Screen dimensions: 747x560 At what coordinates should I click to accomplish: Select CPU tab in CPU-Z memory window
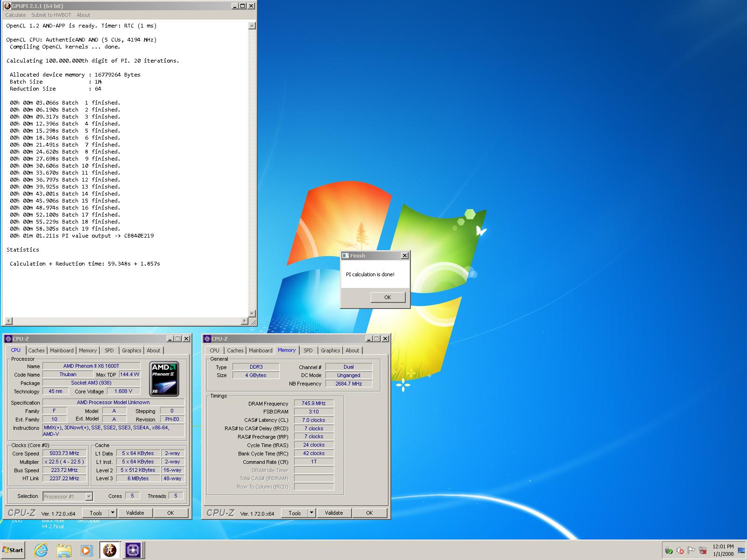point(215,350)
